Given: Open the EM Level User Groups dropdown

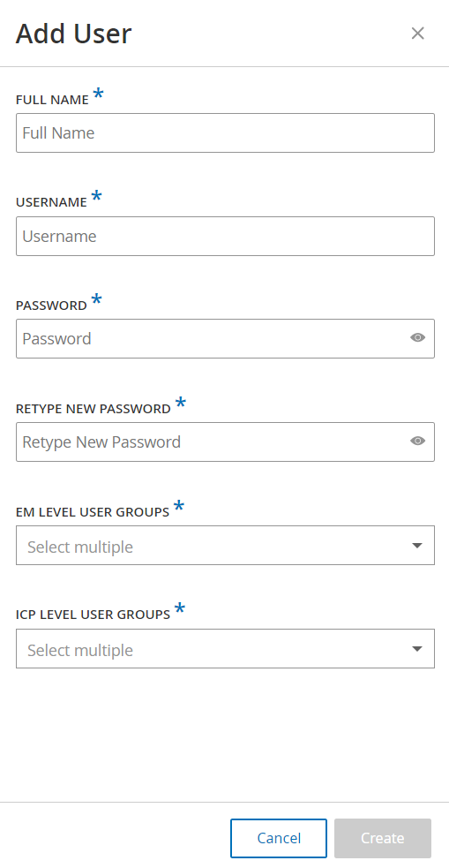Looking at the screenshot, I should click(225, 546).
